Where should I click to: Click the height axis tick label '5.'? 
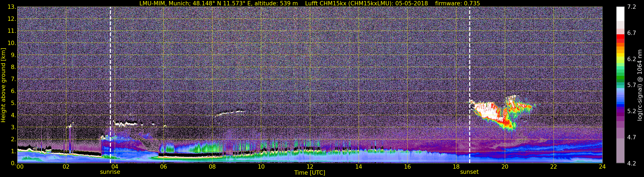13,103
